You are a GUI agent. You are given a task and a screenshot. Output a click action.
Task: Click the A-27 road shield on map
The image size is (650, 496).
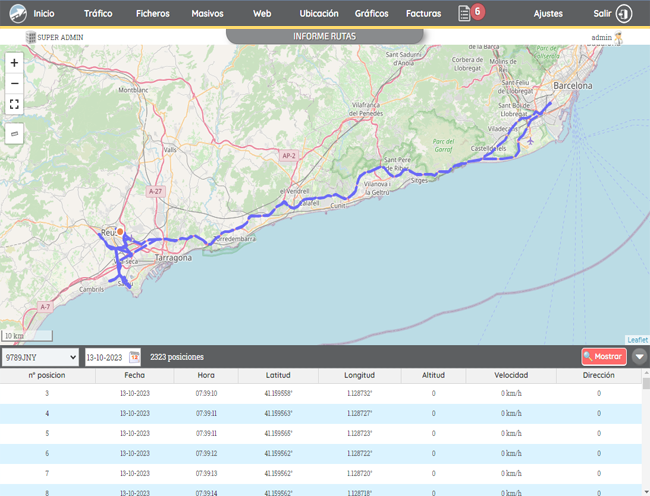[x=155, y=191]
